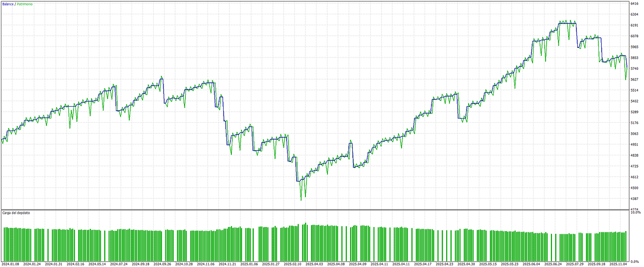Select the 5965 axis label

pos(634,47)
